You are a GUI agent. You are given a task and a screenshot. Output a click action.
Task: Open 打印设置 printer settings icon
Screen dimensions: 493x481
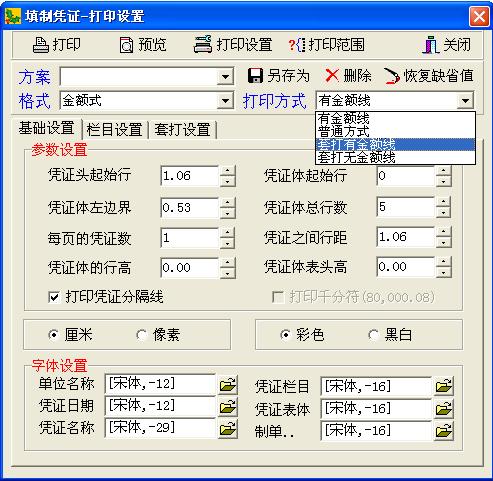tap(203, 45)
